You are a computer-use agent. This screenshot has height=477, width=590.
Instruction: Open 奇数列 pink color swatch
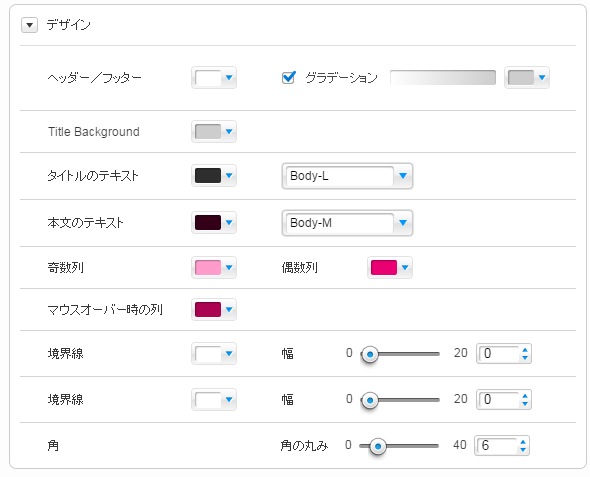[214, 267]
